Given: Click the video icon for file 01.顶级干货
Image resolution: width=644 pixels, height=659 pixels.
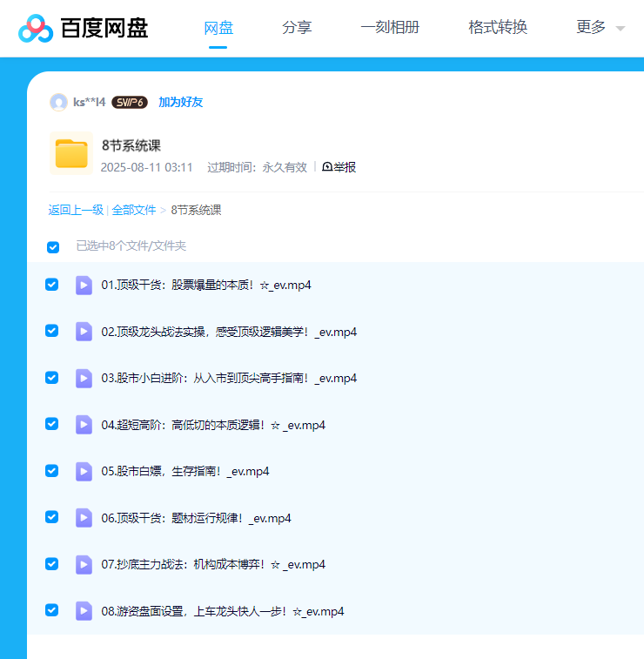Looking at the screenshot, I should click(x=84, y=285).
